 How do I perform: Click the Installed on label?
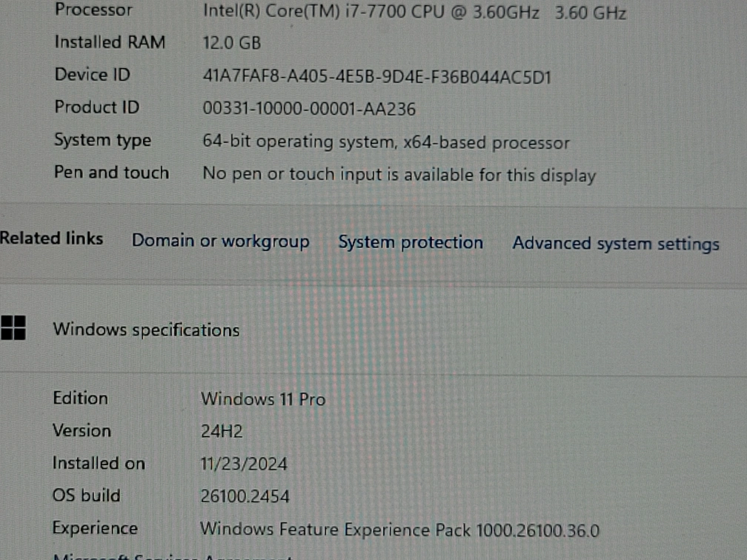[99, 463]
